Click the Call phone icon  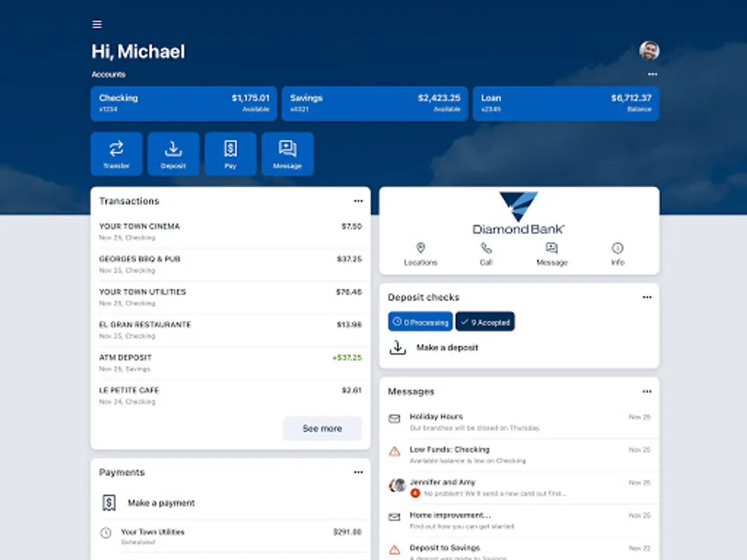tap(486, 248)
